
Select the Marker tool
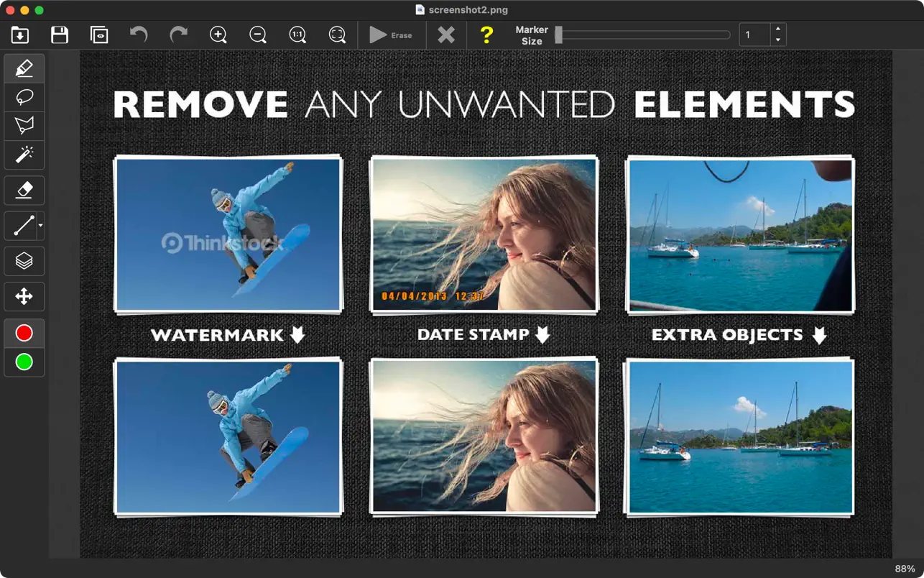24,68
